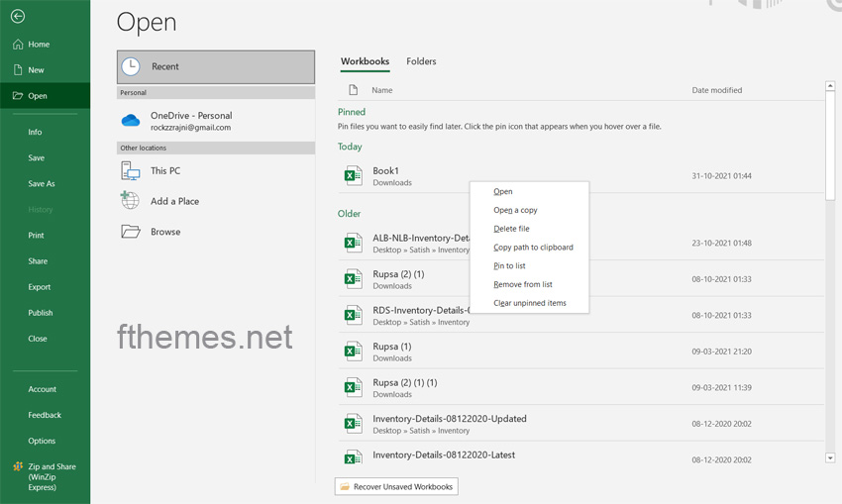Click the date 31-10-2021 01:44

point(721,176)
